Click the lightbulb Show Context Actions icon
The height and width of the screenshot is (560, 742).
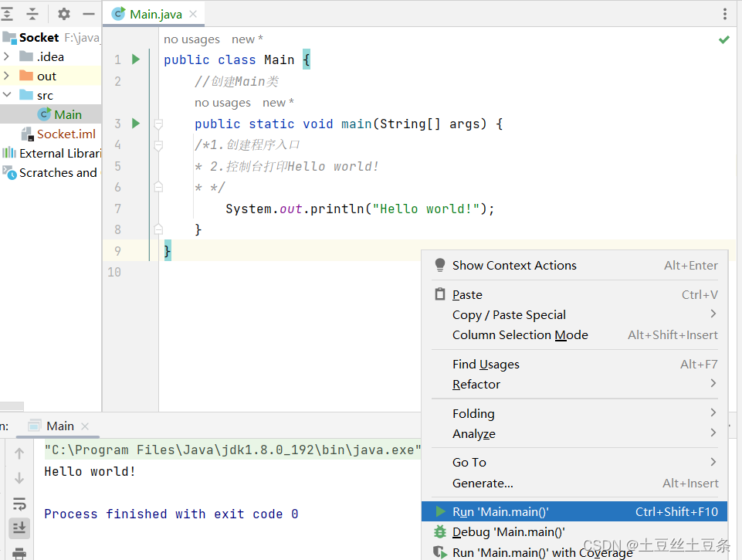[439, 265]
